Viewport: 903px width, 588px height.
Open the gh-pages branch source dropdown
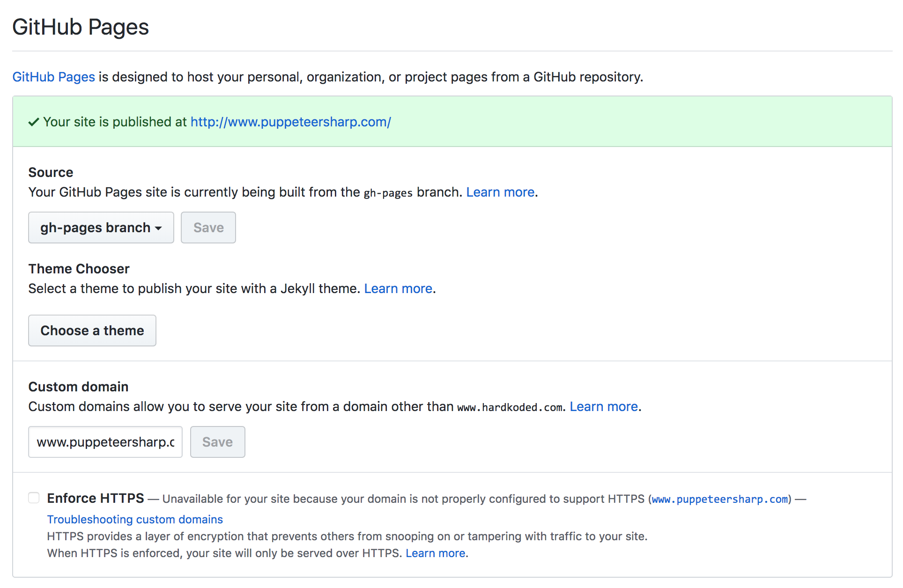tap(101, 228)
